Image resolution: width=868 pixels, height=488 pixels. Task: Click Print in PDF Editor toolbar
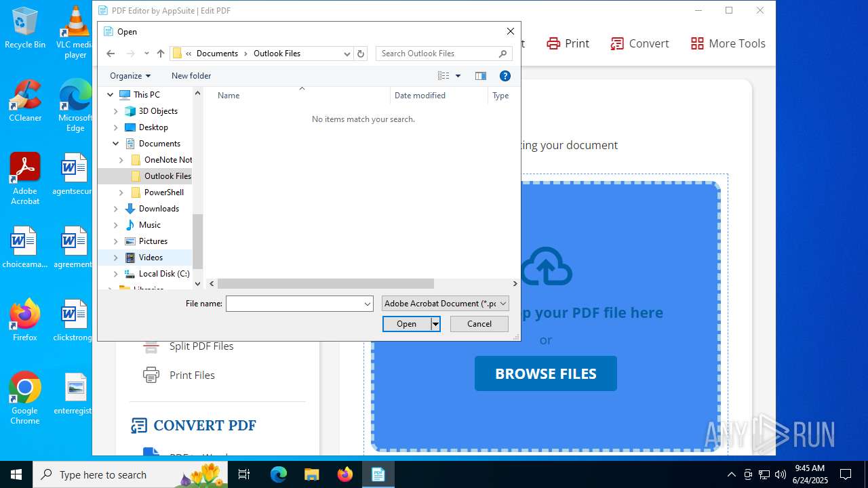coord(568,43)
